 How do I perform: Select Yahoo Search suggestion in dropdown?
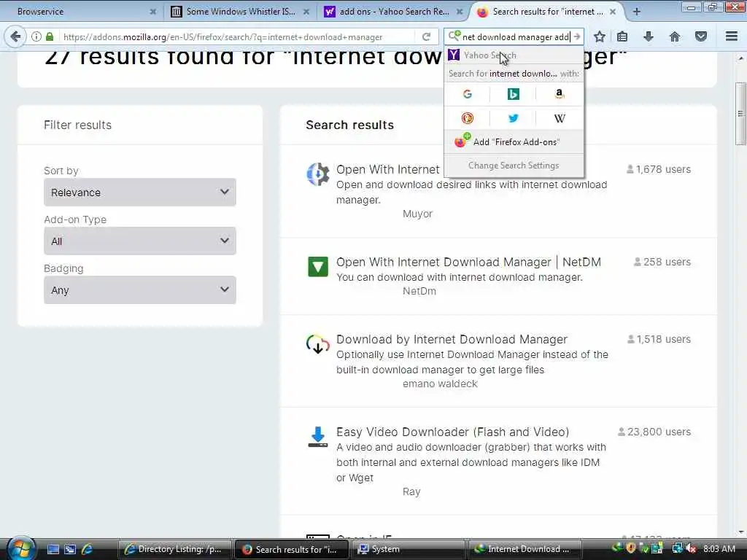click(514, 55)
